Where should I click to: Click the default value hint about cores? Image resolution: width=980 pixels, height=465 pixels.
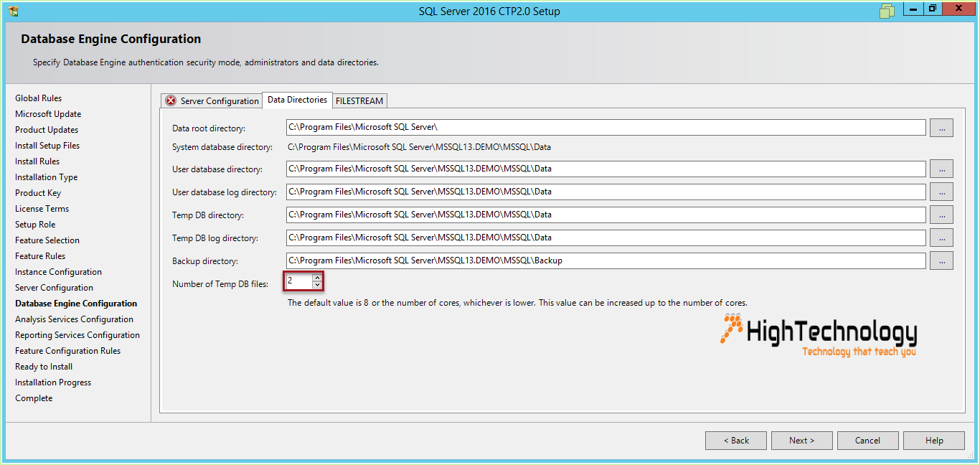click(x=517, y=303)
